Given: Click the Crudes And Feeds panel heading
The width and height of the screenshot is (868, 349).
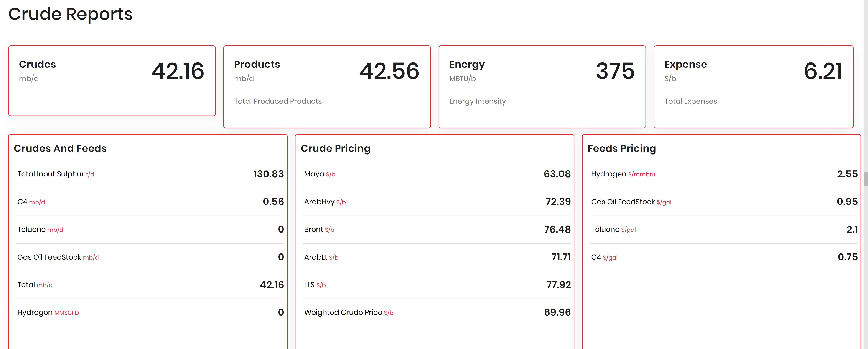Looking at the screenshot, I should point(60,148).
